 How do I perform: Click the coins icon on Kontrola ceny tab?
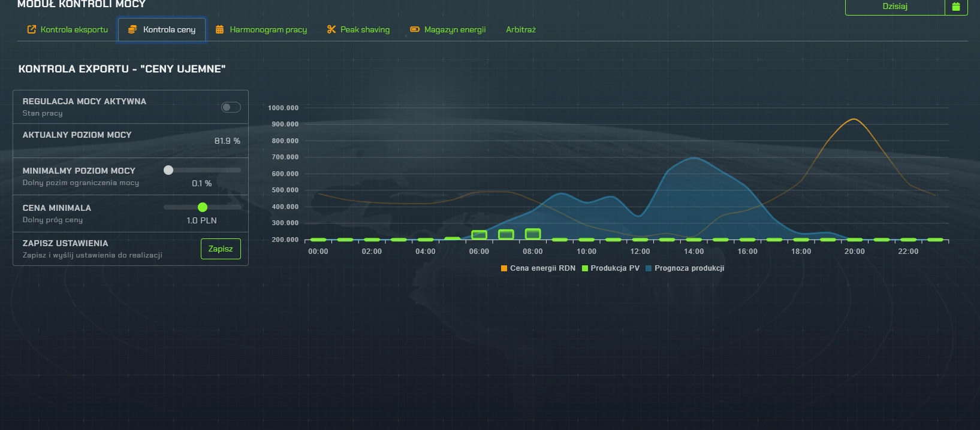(x=132, y=29)
